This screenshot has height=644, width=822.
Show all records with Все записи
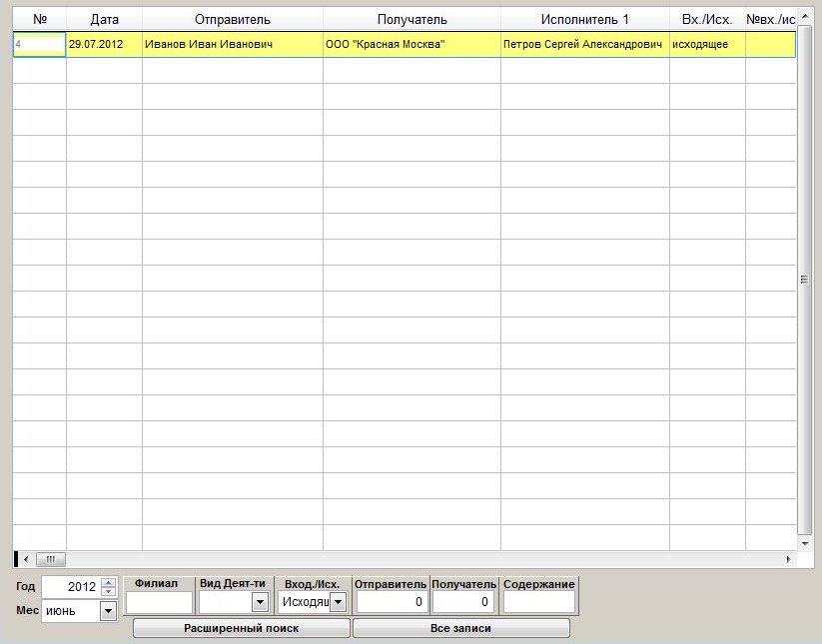460,628
